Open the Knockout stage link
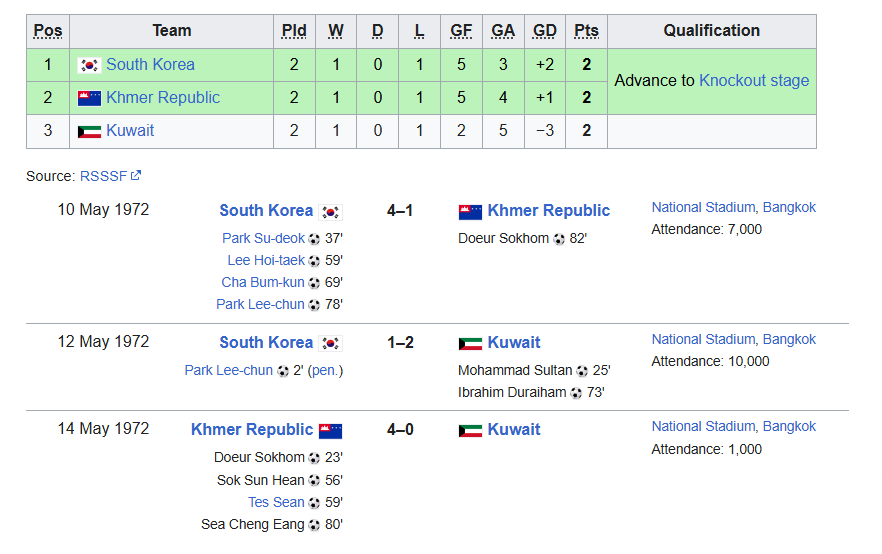This screenshot has width=882, height=554. (x=754, y=80)
